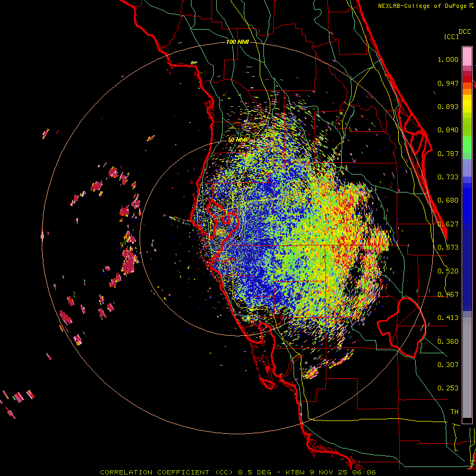476x476 pixels.
Task: Click the KTBW station identifier
Action: coord(296,472)
